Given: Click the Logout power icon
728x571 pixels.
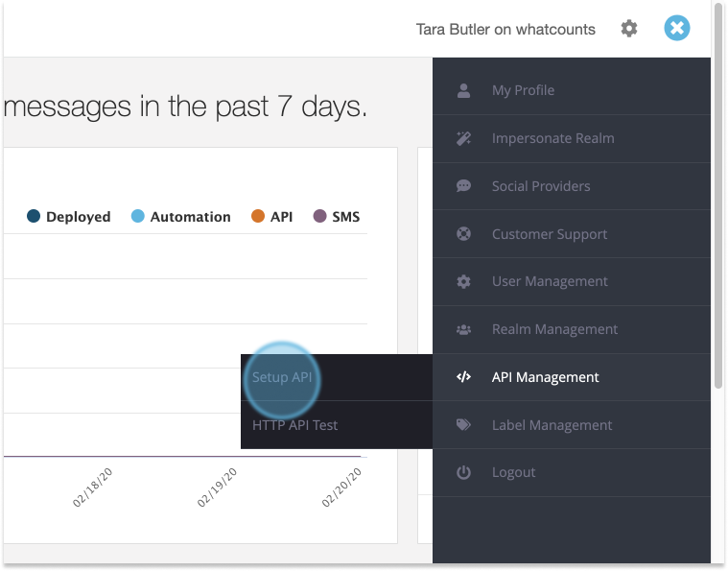Looking at the screenshot, I should tap(464, 473).
